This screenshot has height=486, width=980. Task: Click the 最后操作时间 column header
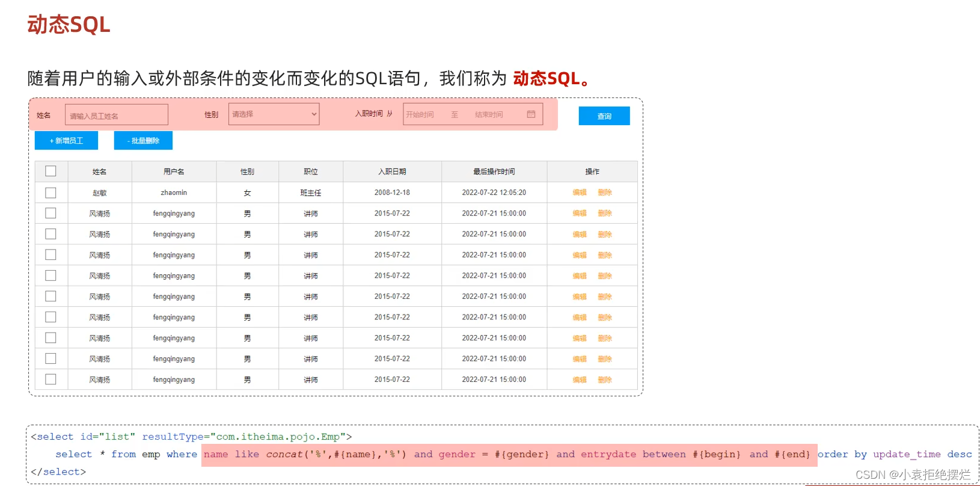point(494,171)
